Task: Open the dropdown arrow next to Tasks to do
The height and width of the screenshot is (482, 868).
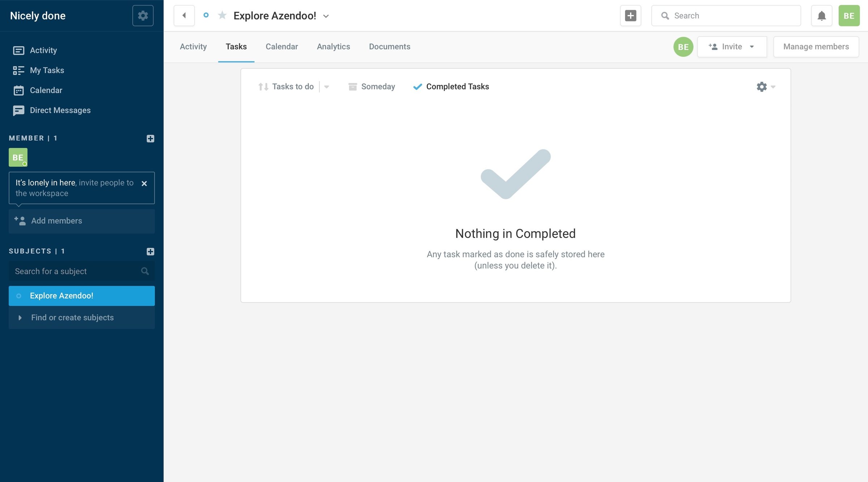Action: (x=327, y=87)
